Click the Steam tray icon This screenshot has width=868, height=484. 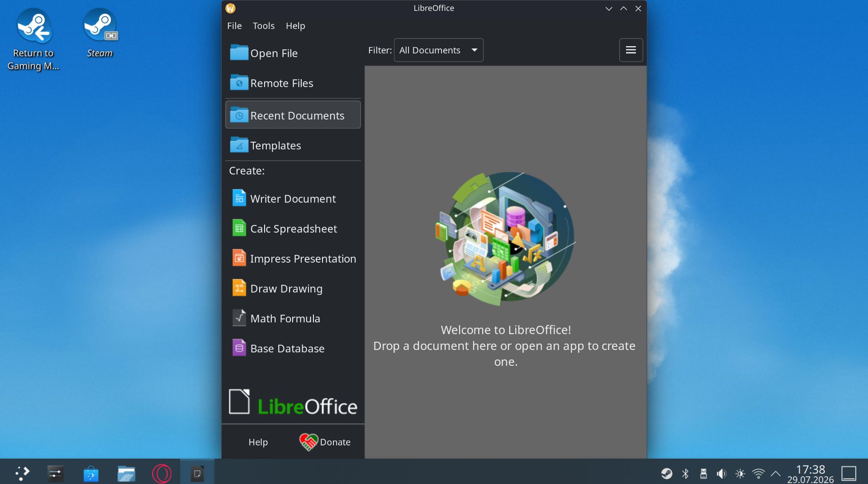[666, 474]
